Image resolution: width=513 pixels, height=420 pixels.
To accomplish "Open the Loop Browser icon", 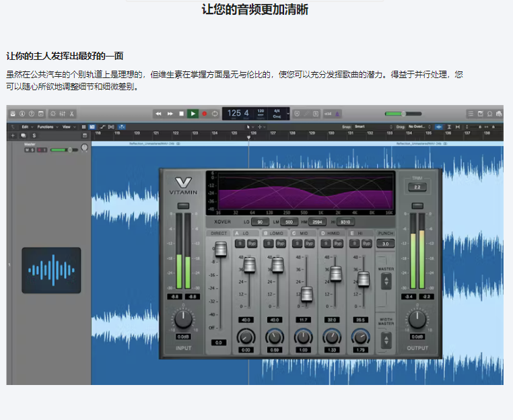I will point(489,114).
